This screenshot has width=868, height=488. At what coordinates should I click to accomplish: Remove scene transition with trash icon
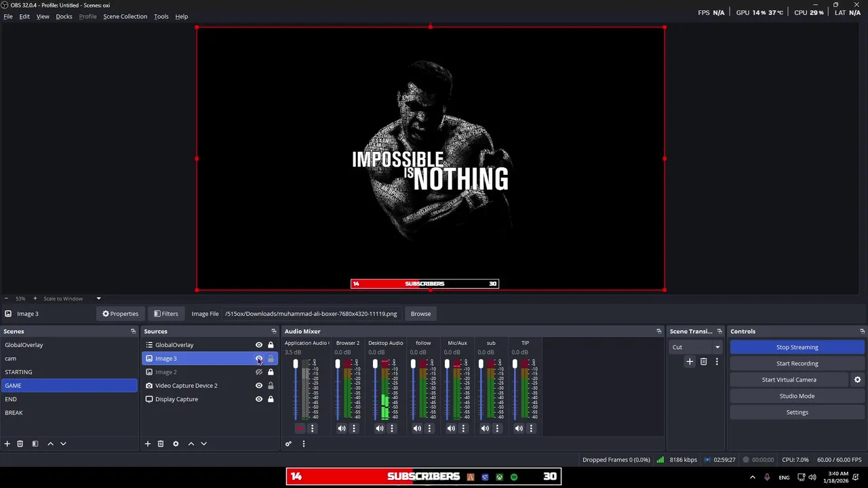703,362
